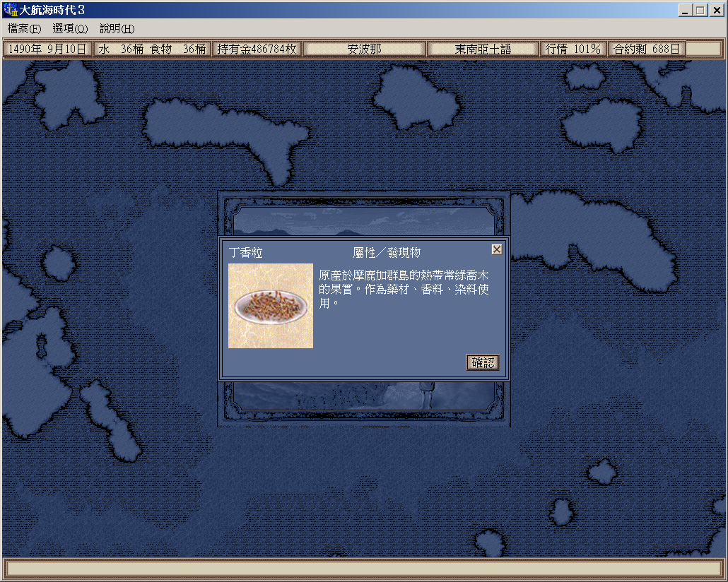Click the 合約剩 688日 contract counter
728x582 pixels.
click(x=646, y=49)
